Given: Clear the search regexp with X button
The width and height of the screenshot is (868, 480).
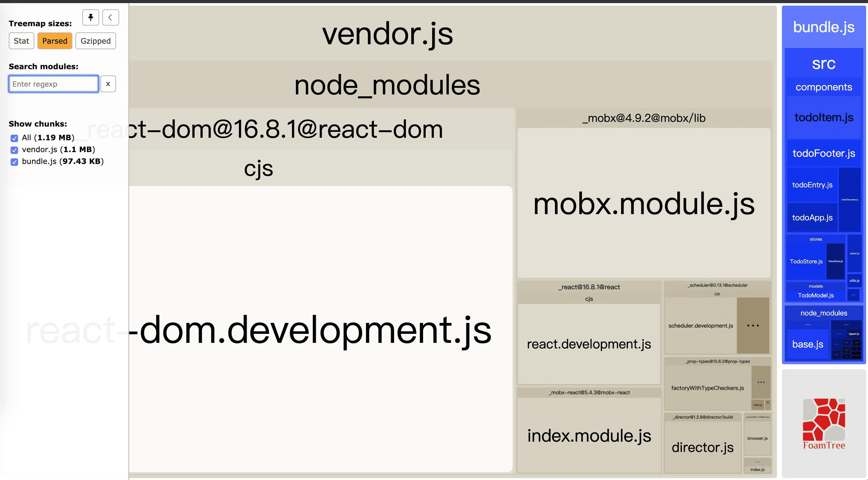Looking at the screenshot, I should click(x=108, y=84).
